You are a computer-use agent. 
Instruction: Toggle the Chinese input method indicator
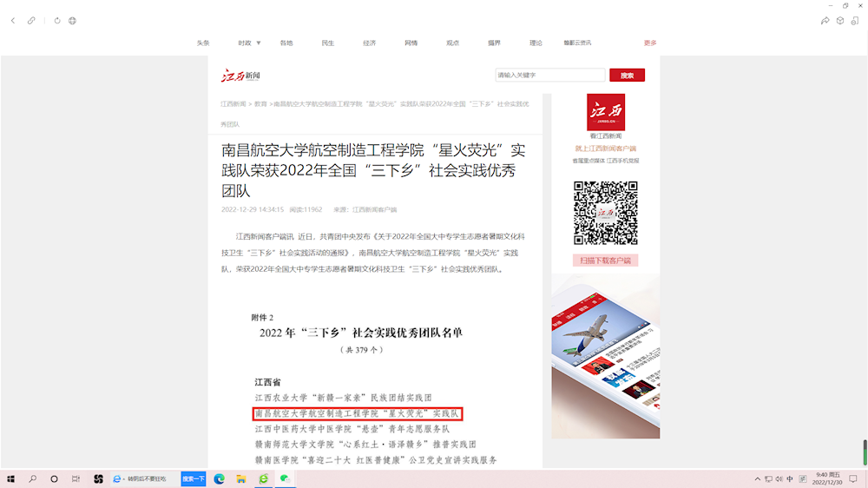click(790, 478)
